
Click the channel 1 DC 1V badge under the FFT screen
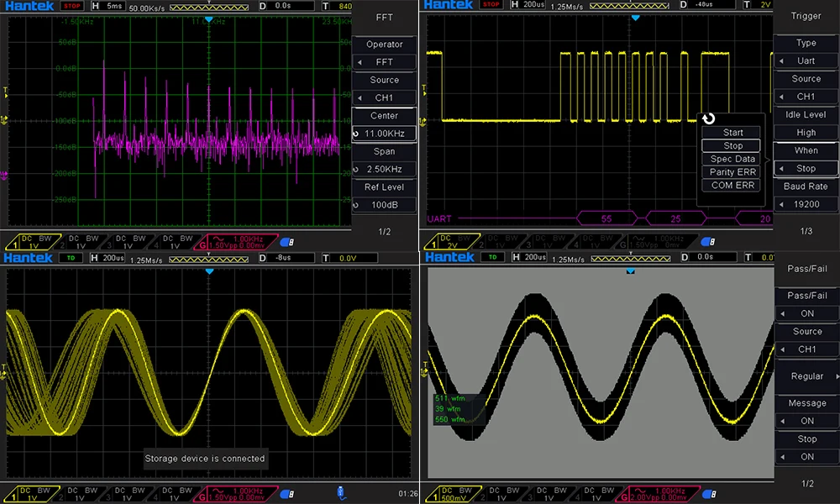(32, 242)
